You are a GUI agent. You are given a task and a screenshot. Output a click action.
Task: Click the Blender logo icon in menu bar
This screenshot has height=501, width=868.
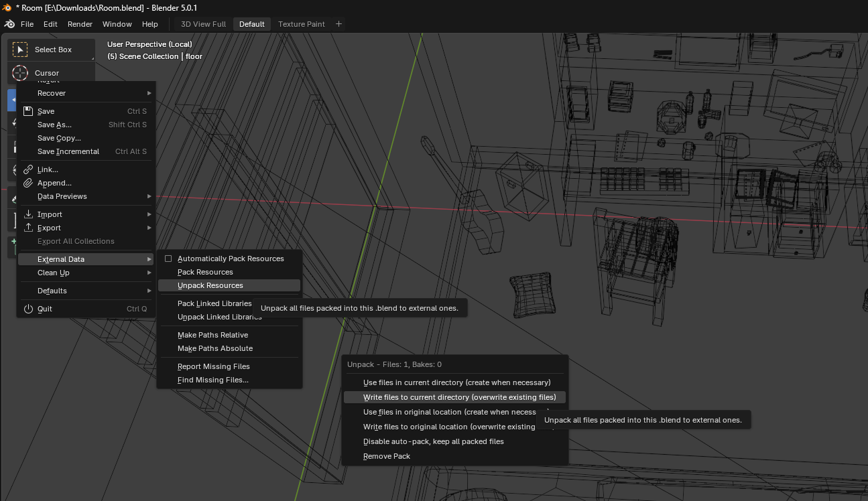coord(9,24)
